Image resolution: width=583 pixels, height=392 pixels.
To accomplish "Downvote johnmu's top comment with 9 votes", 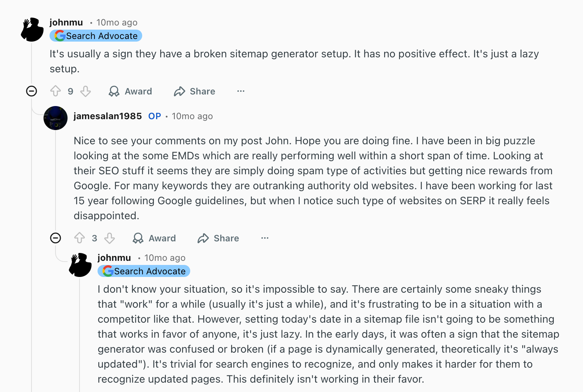I will pyautogui.click(x=86, y=91).
